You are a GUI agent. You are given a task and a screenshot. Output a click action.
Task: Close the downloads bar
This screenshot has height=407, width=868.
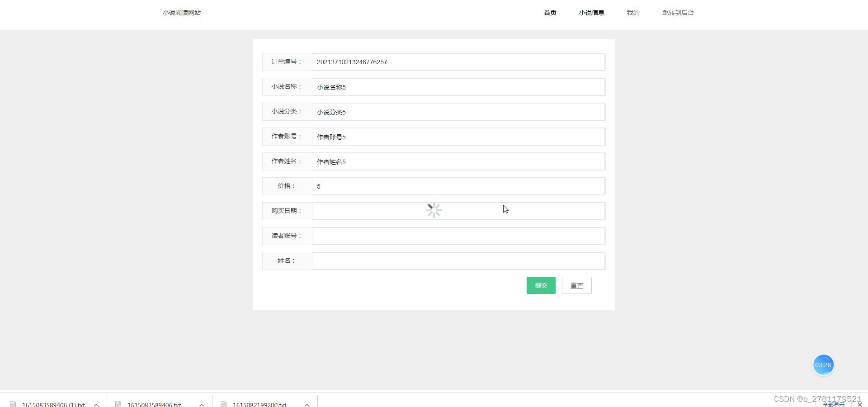[x=860, y=404]
